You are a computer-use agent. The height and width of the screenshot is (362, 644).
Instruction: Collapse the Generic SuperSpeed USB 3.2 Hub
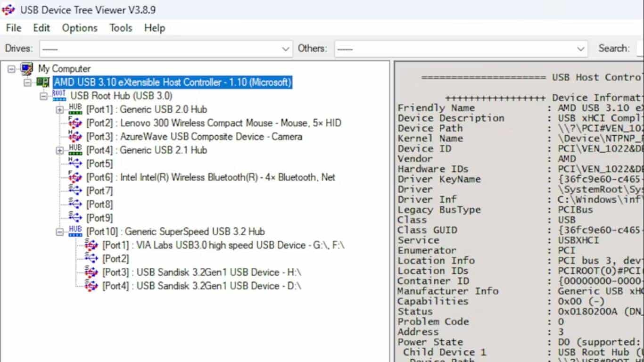click(59, 231)
